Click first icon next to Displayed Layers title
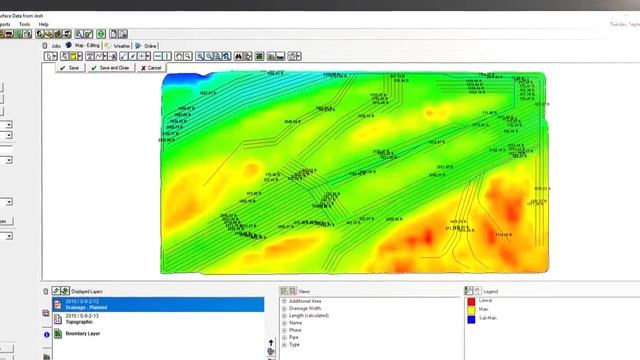The width and height of the screenshot is (640, 360). point(56,291)
